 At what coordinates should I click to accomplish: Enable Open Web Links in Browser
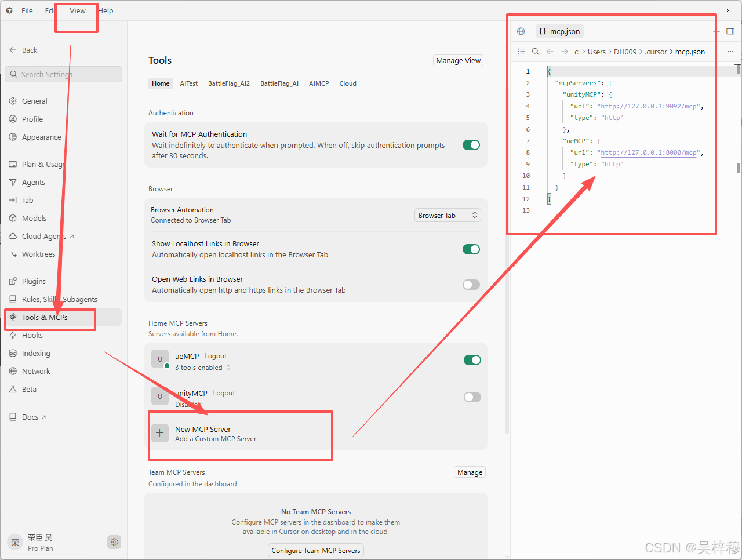pyautogui.click(x=471, y=285)
